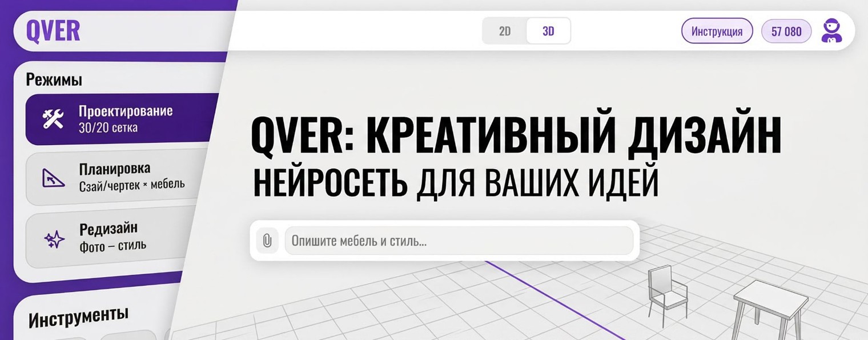
Task: Switch view to 3D
Action: [x=548, y=31]
